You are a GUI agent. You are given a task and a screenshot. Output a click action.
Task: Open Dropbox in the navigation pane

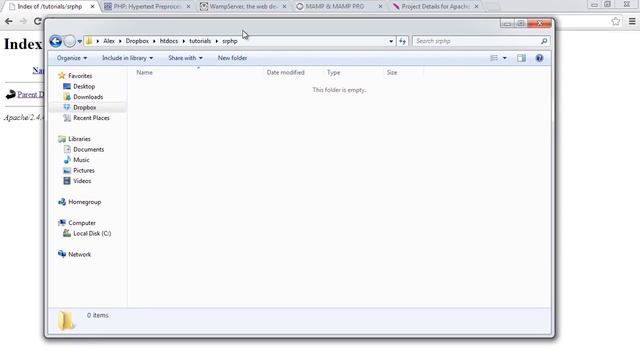(x=84, y=107)
